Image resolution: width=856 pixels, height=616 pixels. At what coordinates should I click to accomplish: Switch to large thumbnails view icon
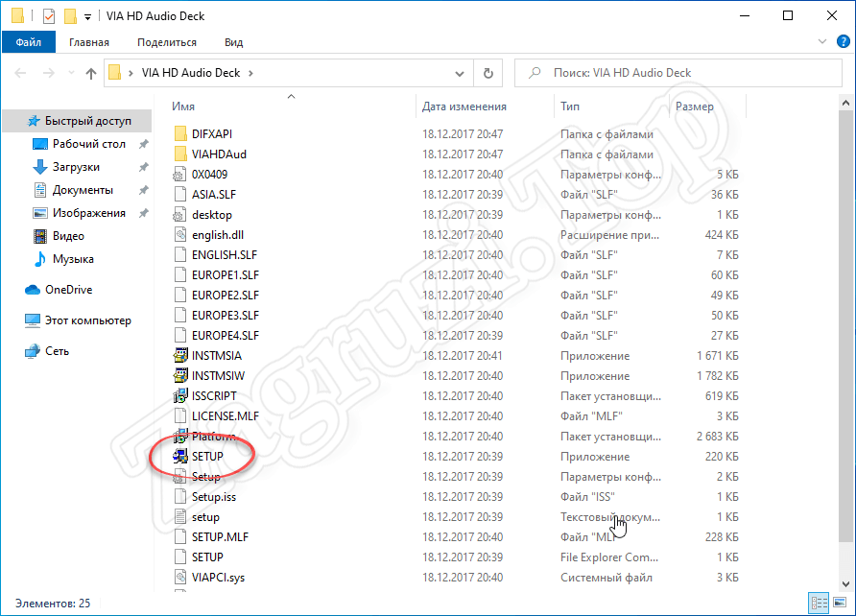[840, 604]
